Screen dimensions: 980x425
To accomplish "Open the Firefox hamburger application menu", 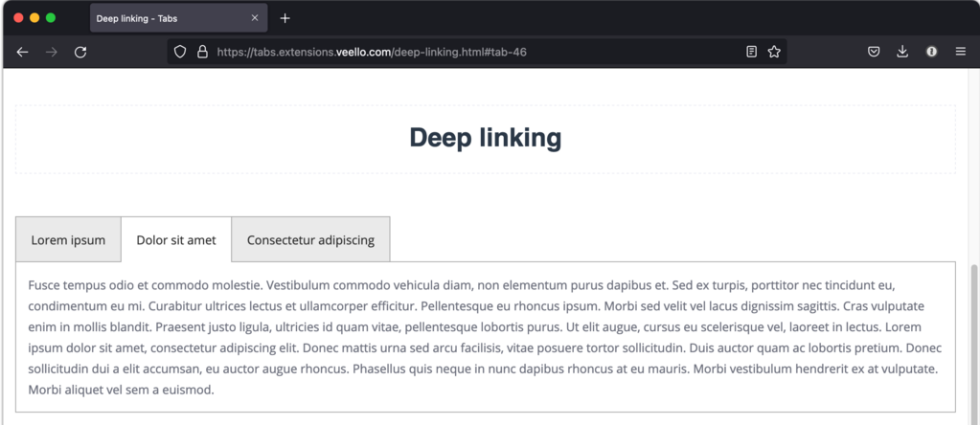I will tap(960, 52).
